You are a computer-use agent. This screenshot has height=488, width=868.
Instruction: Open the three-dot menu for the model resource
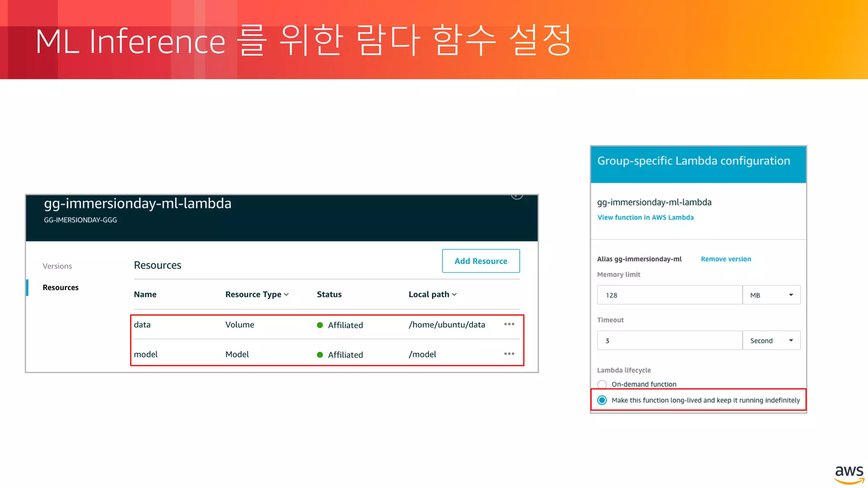pyautogui.click(x=509, y=354)
